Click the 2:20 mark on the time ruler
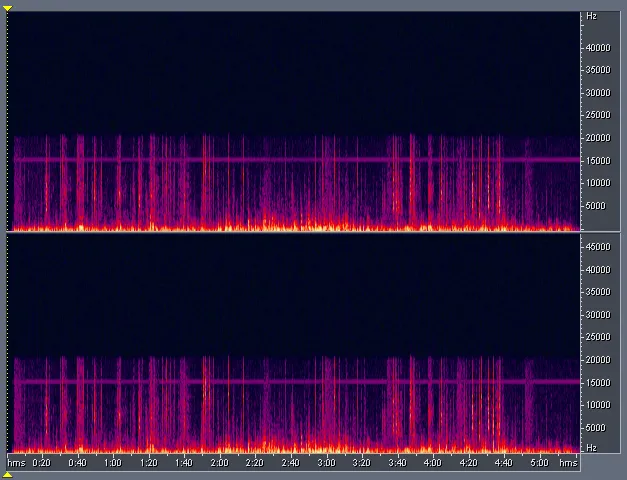This screenshot has height=480, width=627. (255, 463)
